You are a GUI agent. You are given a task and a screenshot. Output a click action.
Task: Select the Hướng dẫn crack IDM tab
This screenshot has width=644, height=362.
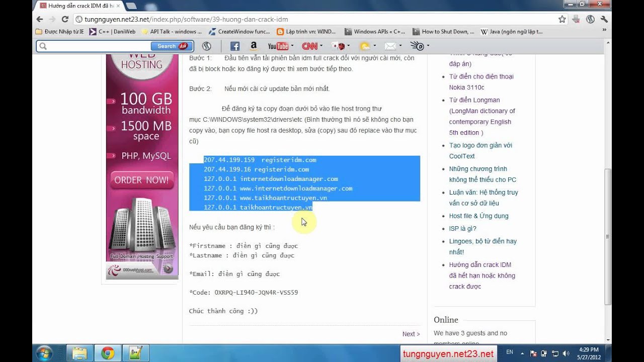[x=79, y=6]
